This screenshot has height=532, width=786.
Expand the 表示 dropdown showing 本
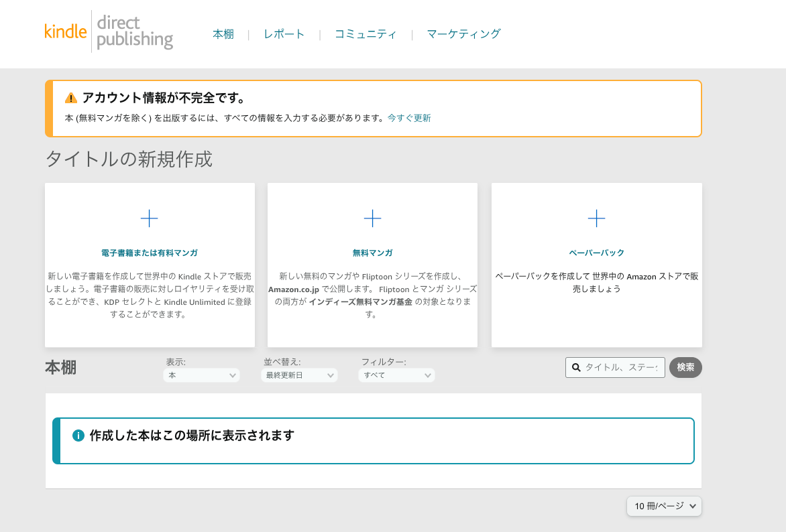click(x=201, y=375)
